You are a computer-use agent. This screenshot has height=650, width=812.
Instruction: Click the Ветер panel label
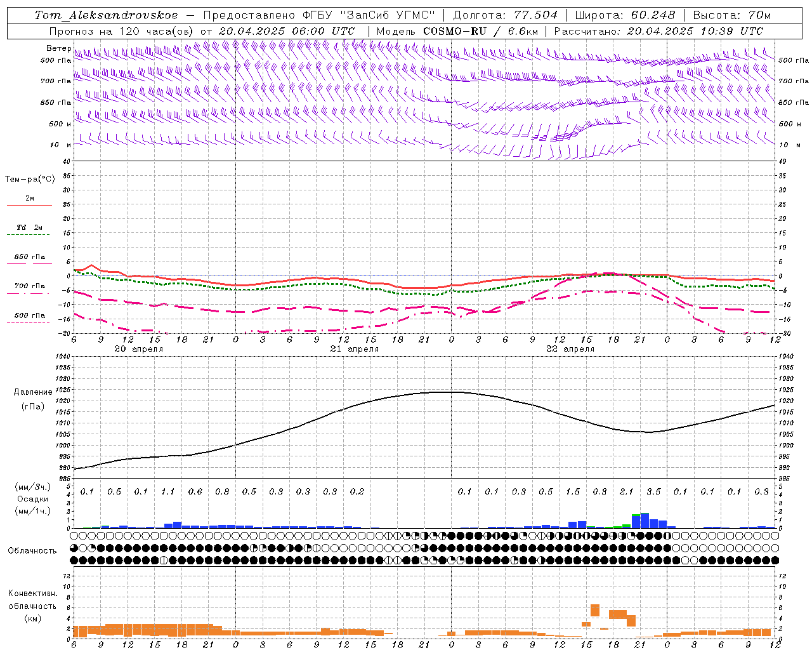58,48
